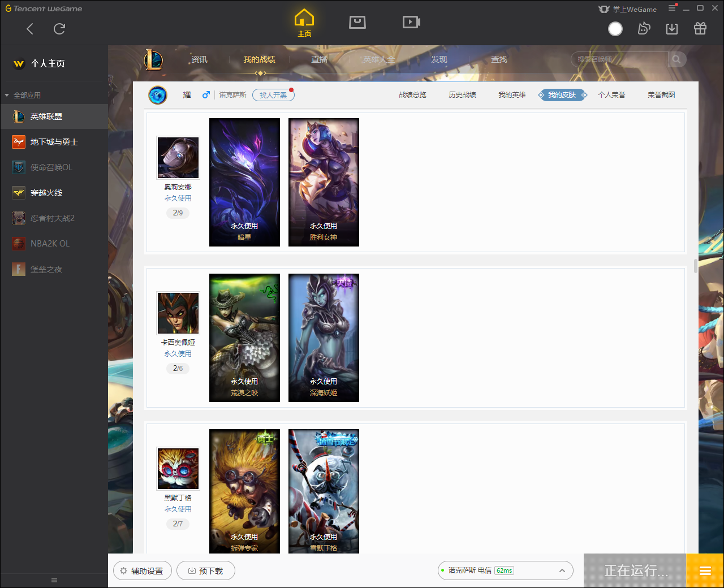Open the store shopping bag icon
The image size is (724, 588).
(x=357, y=22)
